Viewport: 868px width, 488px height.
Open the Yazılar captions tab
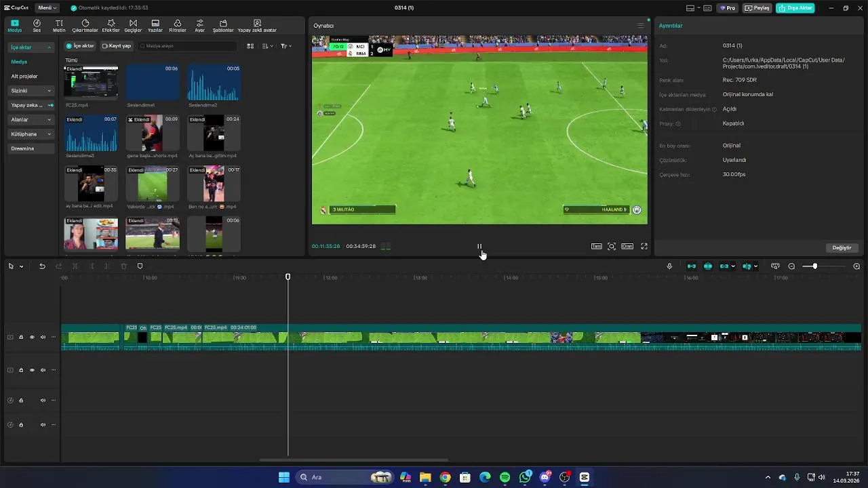click(x=155, y=26)
